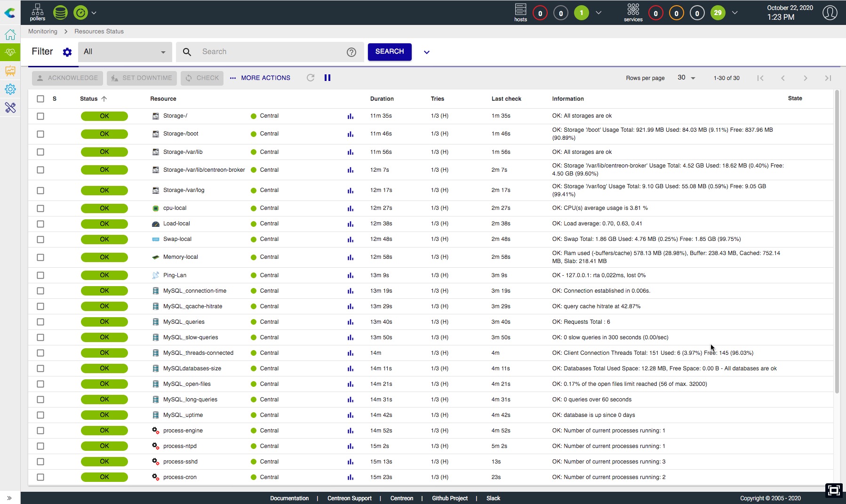
Task: Open the pollers status icon
Action: pyautogui.click(x=37, y=12)
